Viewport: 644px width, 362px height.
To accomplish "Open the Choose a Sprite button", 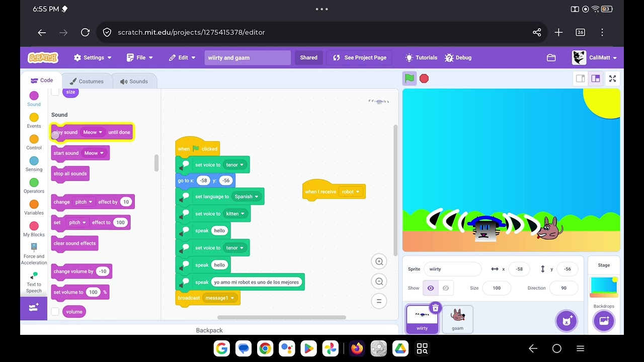I will click(x=567, y=321).
